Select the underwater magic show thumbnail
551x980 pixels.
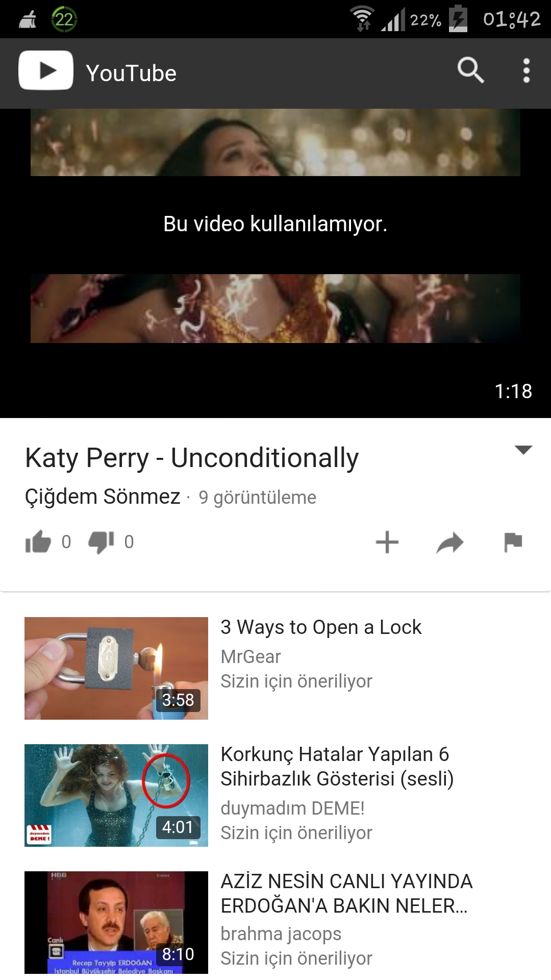116,795
